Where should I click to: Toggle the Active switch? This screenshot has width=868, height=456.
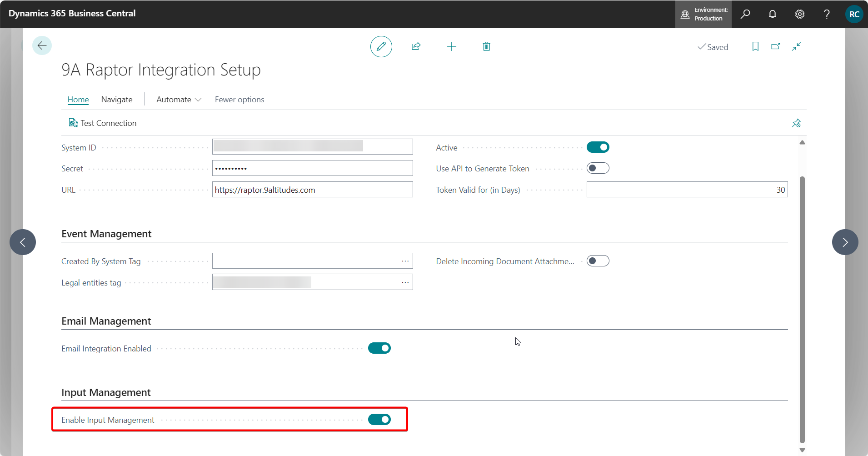pos(598,147)
